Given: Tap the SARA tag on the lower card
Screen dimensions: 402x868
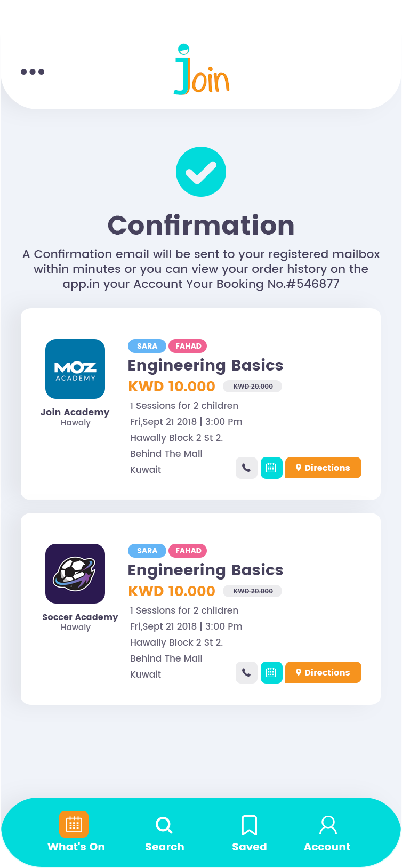Looking at the screenshot, I should pyautogui.click(x=147, y=551).
